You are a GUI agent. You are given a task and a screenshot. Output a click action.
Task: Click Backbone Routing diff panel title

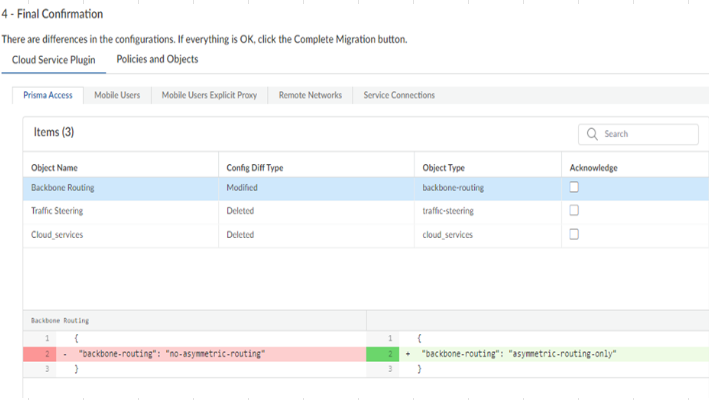point(60,320)
